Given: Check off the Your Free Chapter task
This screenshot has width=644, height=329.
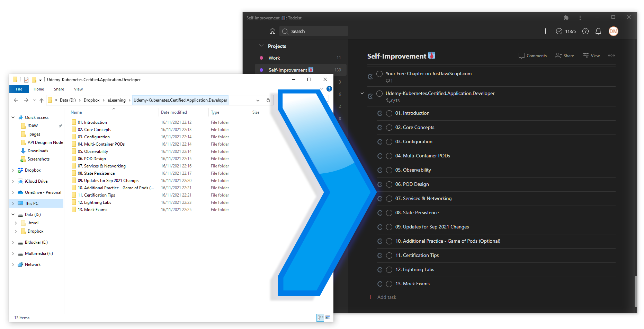Looking at the screenshot, I should [379, 74].
